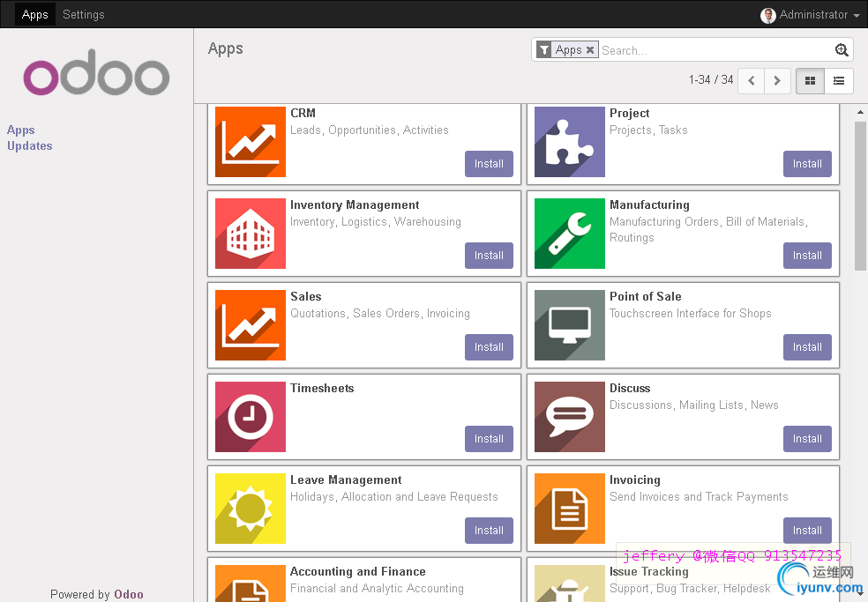
Task: Select Updates in the left sidebar
Action: pyautogui.click(x=30, y=146)
